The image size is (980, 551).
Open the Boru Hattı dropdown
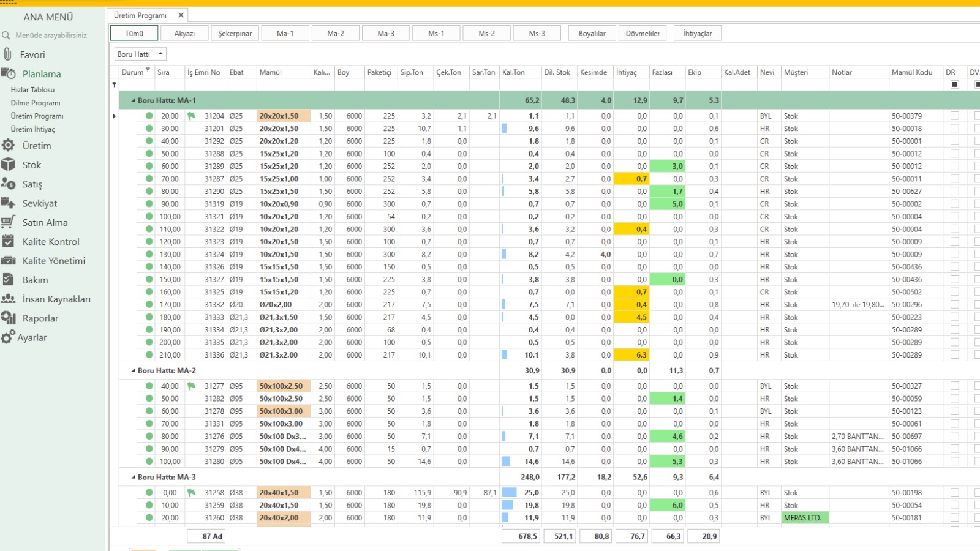pos(140,54)
